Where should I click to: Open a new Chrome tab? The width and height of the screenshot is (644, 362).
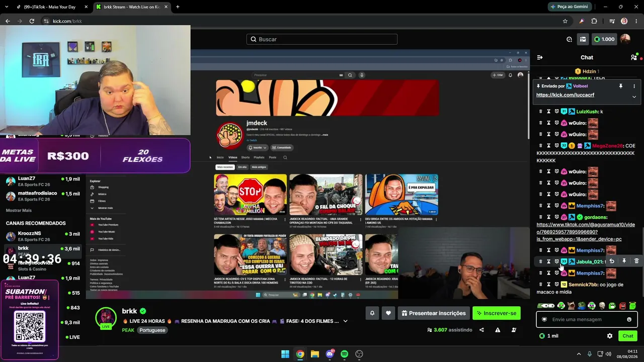178,7
